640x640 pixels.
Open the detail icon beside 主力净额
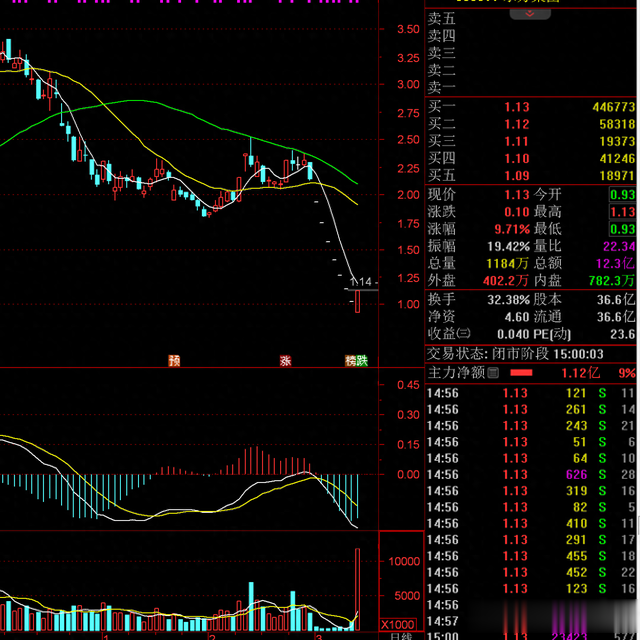point(493,373)
